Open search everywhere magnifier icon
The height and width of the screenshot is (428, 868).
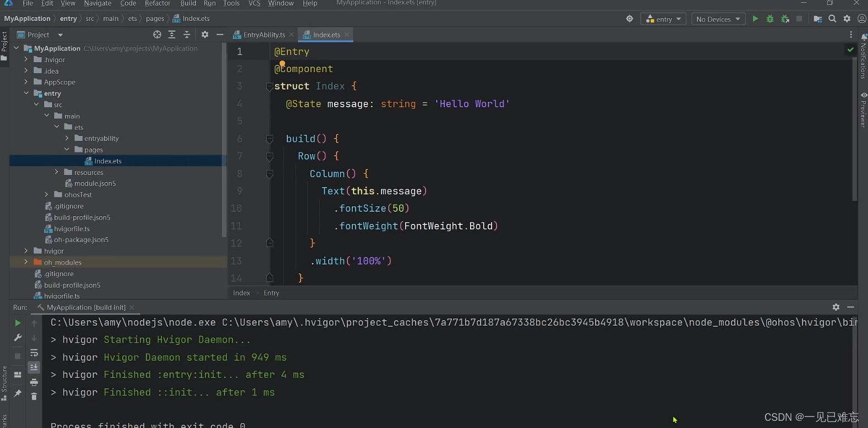point(832,19)
